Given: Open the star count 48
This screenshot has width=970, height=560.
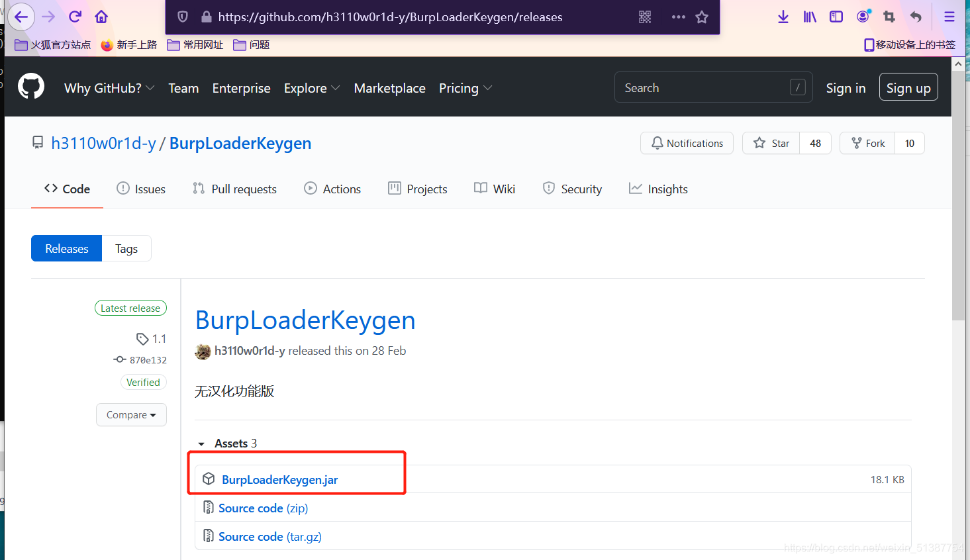Looking at the screenshot, I should [816, 143].
